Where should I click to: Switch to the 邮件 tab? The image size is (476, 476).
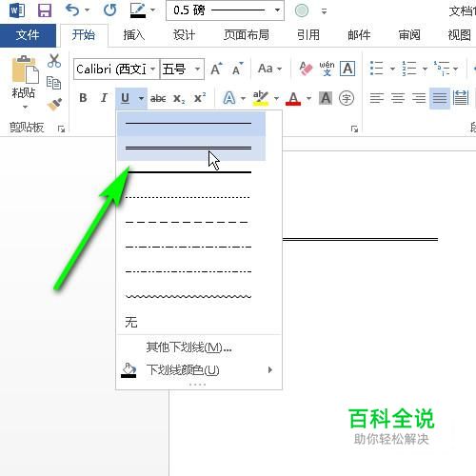click(x=359, y=35)
